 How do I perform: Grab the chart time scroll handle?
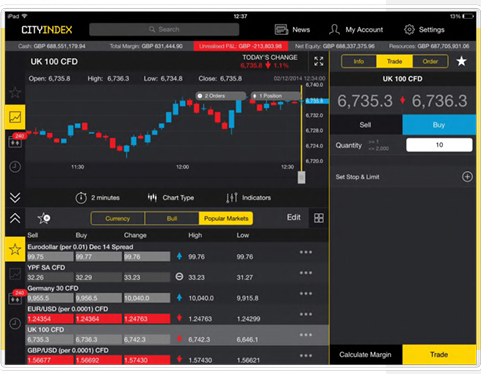pyautogui.click(x=301, y=177)
